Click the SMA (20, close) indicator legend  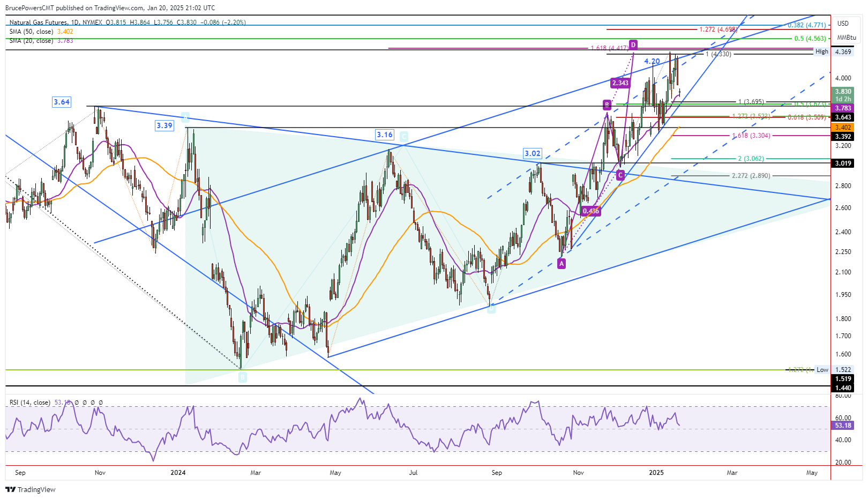pyautogui.click(x=31, y=41)
